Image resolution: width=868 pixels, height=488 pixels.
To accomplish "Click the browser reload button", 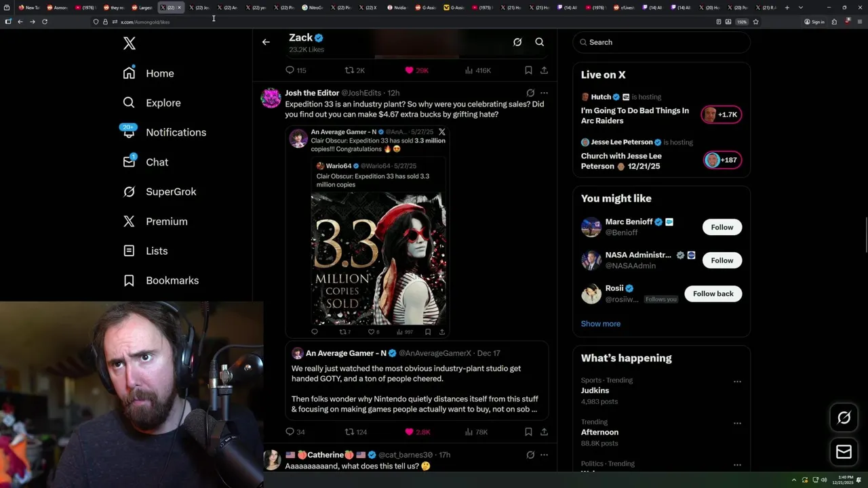I will click(45, 22).
